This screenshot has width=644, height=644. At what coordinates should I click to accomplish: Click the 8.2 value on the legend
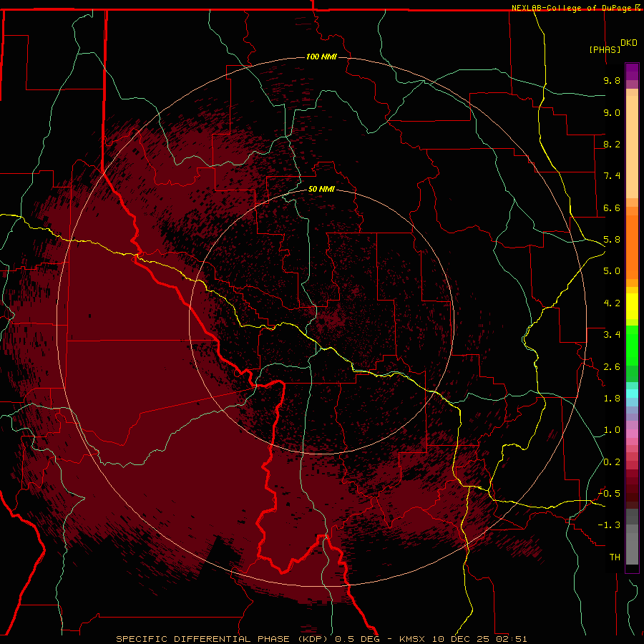pyautogui.click(x=612, y=144)
